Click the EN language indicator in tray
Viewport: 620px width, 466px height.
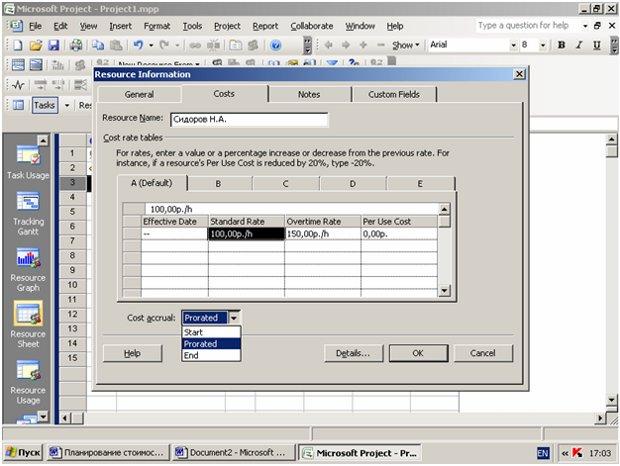click(x=543, y=453)
